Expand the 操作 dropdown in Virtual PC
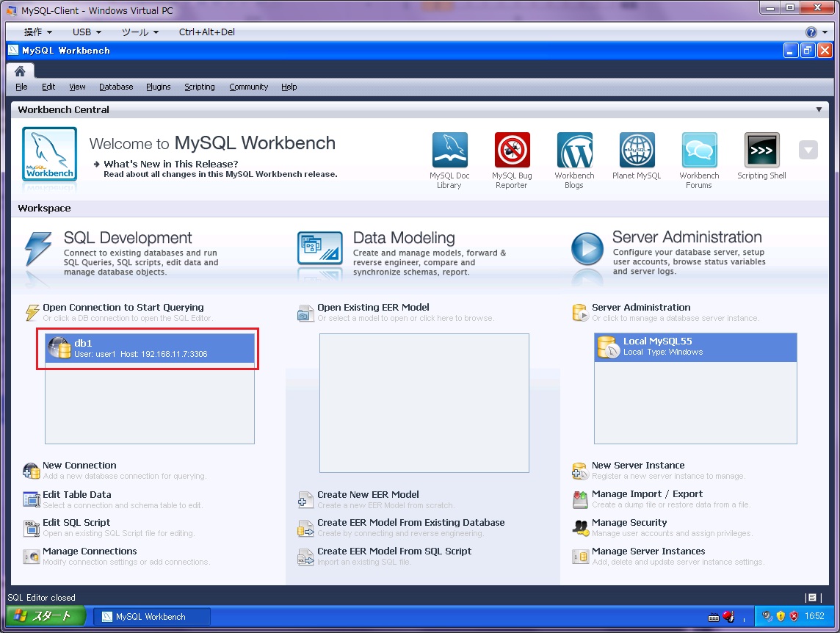 (x=38, y=32)
